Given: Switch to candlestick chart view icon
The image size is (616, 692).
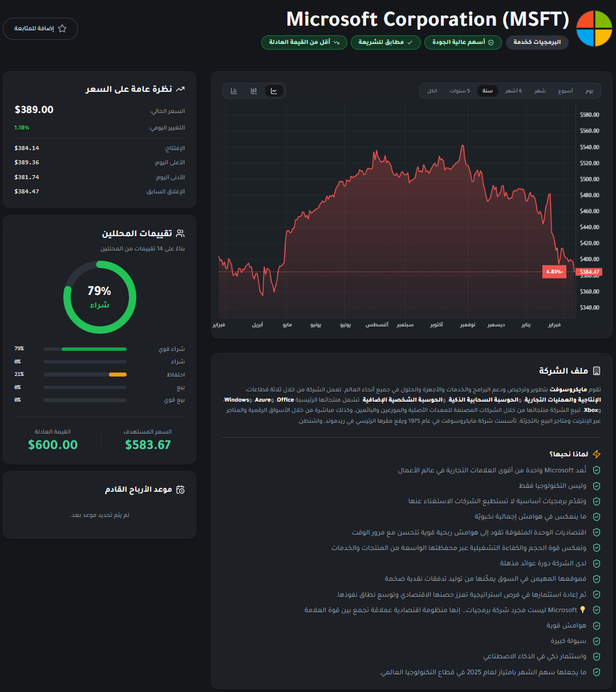Looking at the screenshot, I should coord(254,91).
